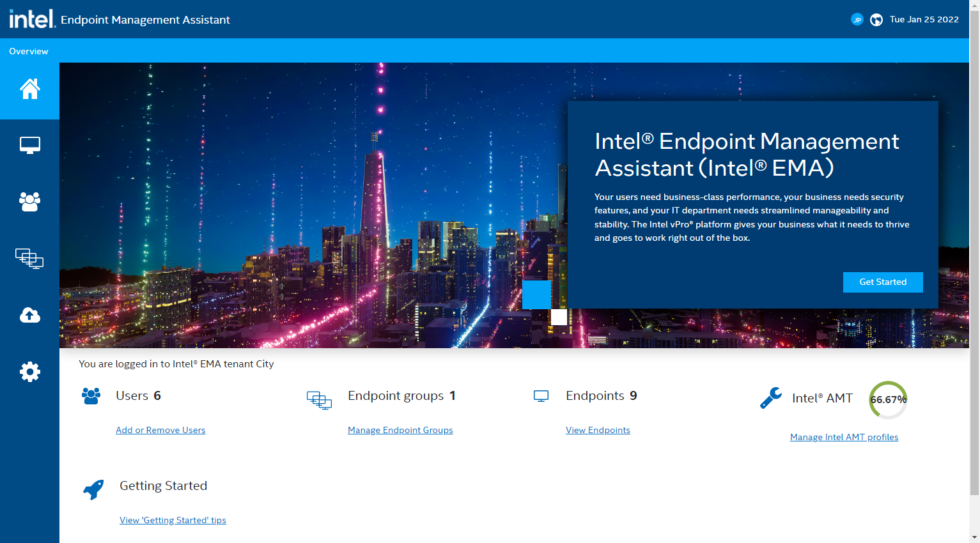Open the View Endpoints link
Image resolution: width=980 pixels, height=543 pixels.
(598, 429)
